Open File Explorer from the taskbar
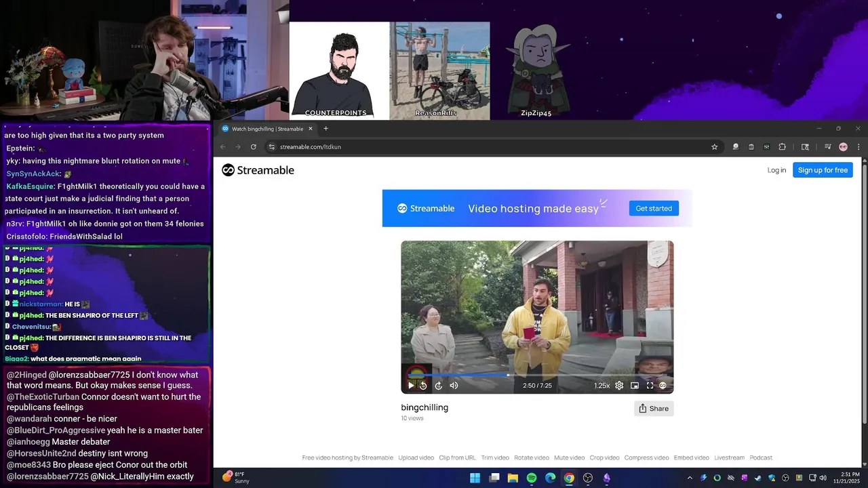Image resolution: width=868 pixels, height=488 pixels. tap(513, 478)
